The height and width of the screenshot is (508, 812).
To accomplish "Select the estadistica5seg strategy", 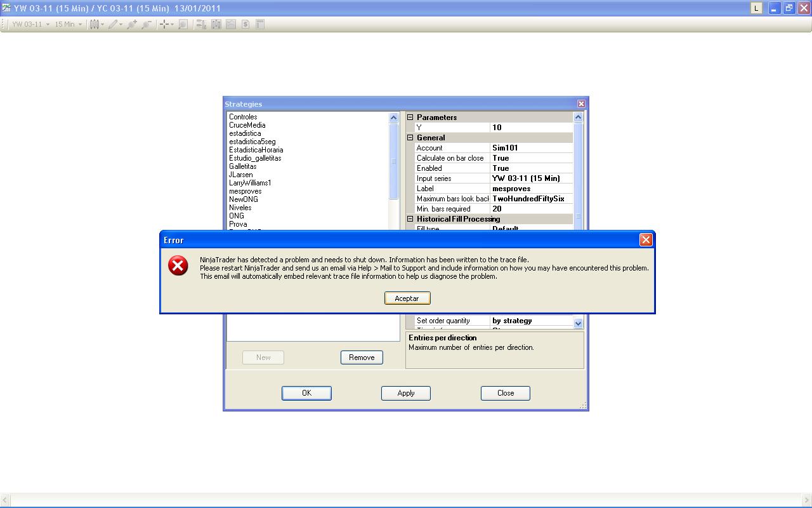I will 252,142.
